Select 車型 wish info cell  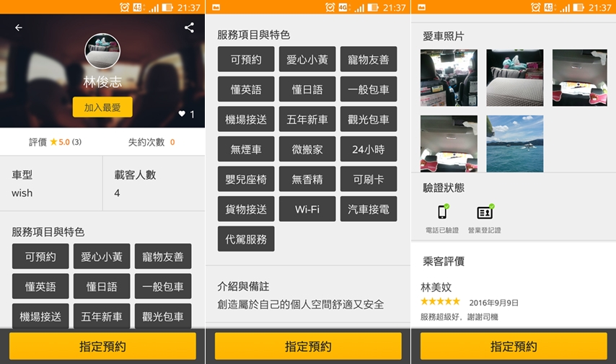(x=51, y=183)
